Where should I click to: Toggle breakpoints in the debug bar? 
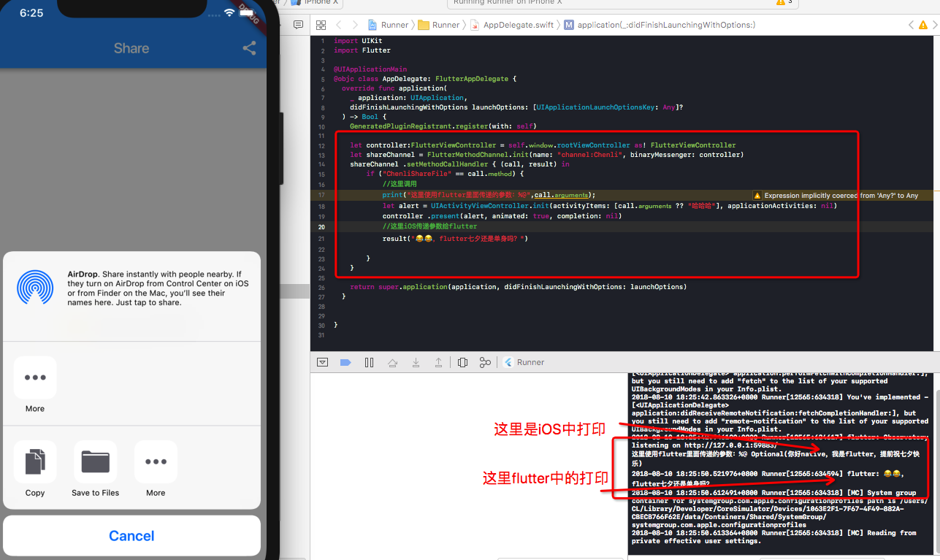click(x=345, y=362)
